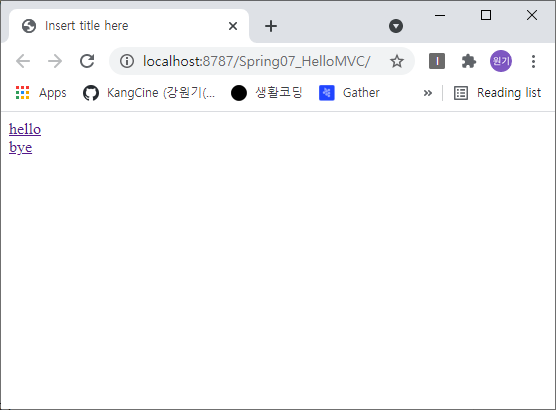The width and height of the screenshot is (556, 410).
Task: Select the 'Insert title here' tab
Action: pyautogui.click(x=129, y=26)
